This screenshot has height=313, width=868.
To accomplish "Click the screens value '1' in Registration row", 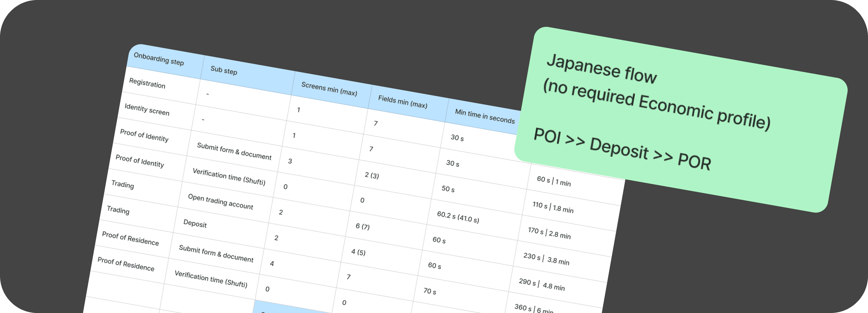I will 298,110.
